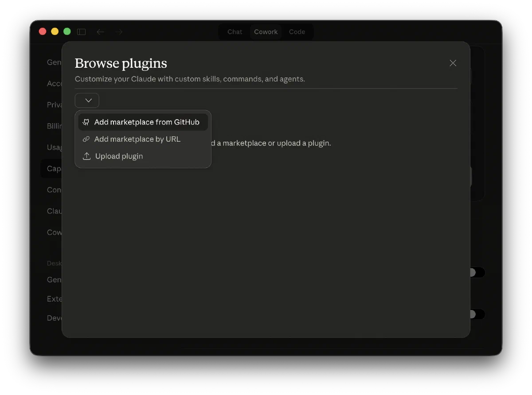Viewport: 532px width, 395px height.
Task: Select Extensions in the settings sidebar
Action: coord(53,298)
